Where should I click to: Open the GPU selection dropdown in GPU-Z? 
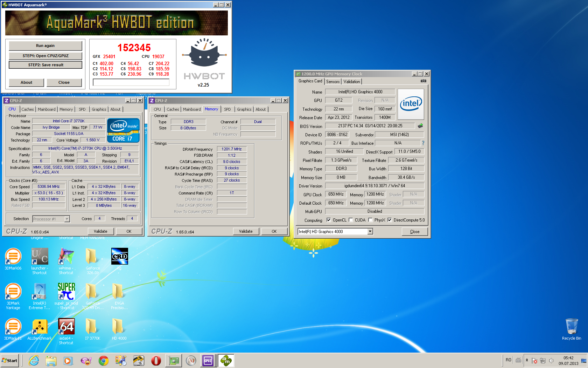370,232
